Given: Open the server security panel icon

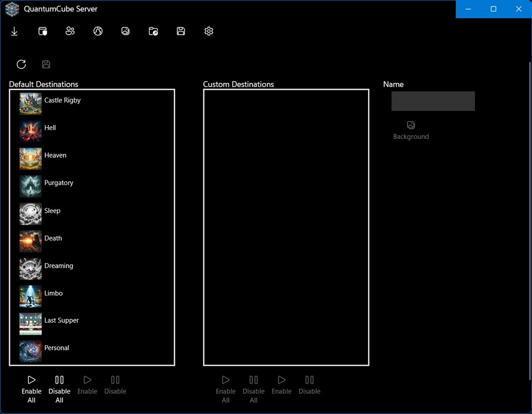Looking at the screenshot, I should 42,31.
